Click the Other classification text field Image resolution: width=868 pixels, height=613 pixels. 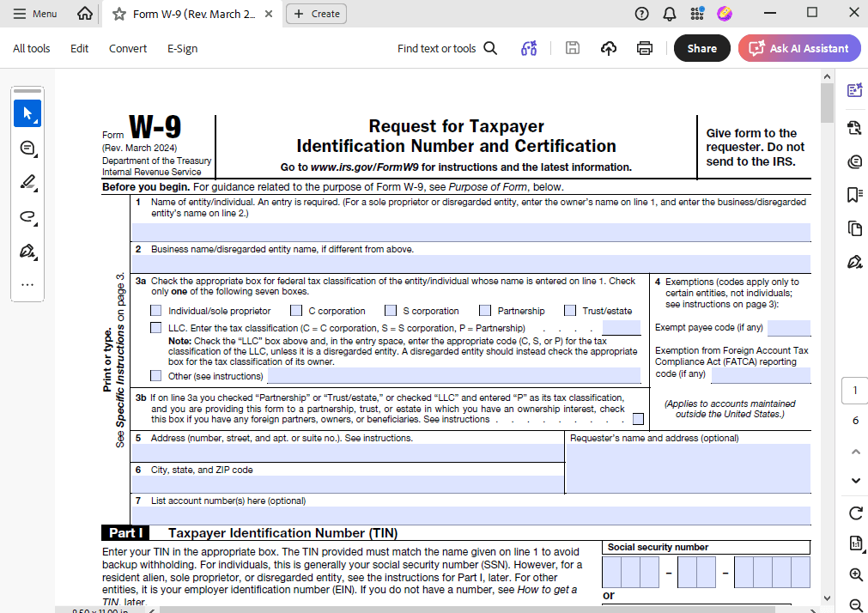click(x=454, y=376)
